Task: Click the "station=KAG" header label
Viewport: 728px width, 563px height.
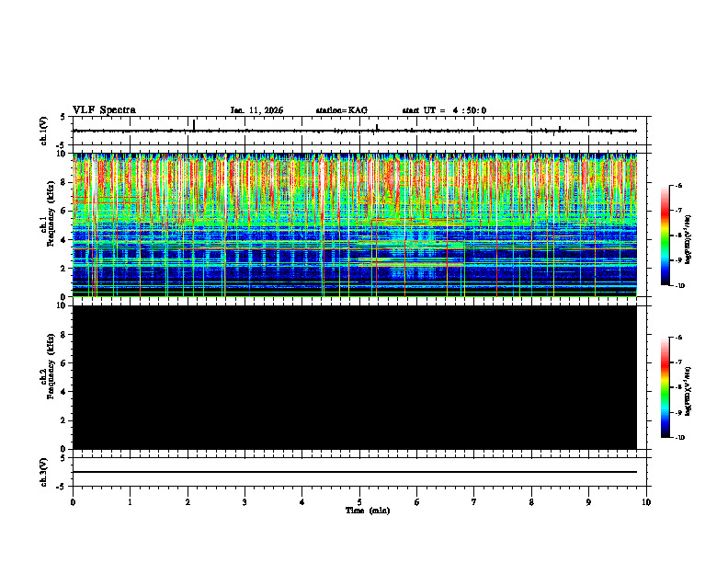Action: click(341, 110)
